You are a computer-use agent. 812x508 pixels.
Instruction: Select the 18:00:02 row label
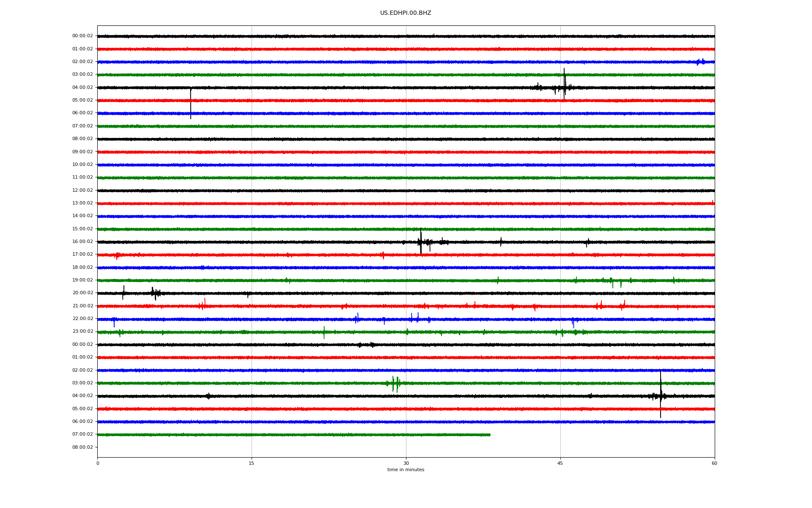click(x=82, y=267)
